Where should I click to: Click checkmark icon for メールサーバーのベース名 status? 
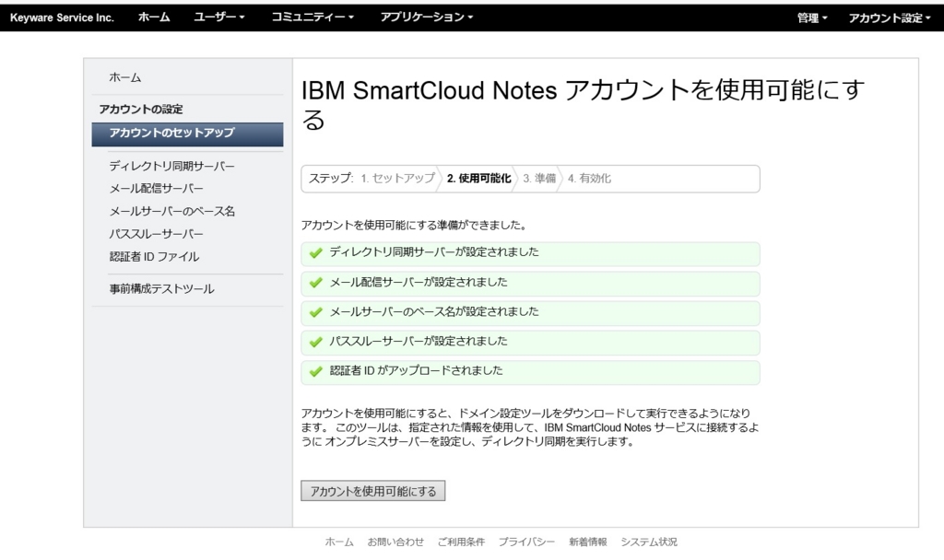316,312
